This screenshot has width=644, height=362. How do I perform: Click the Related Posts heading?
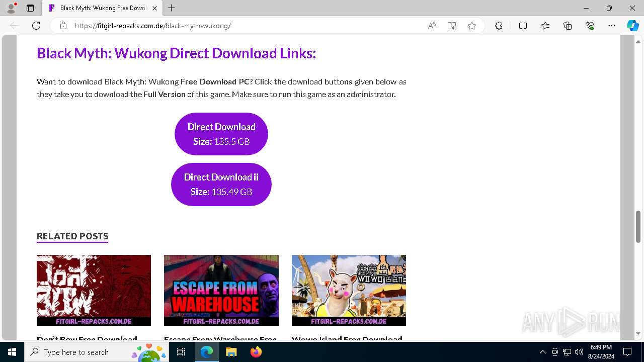(x=72, y=236)
